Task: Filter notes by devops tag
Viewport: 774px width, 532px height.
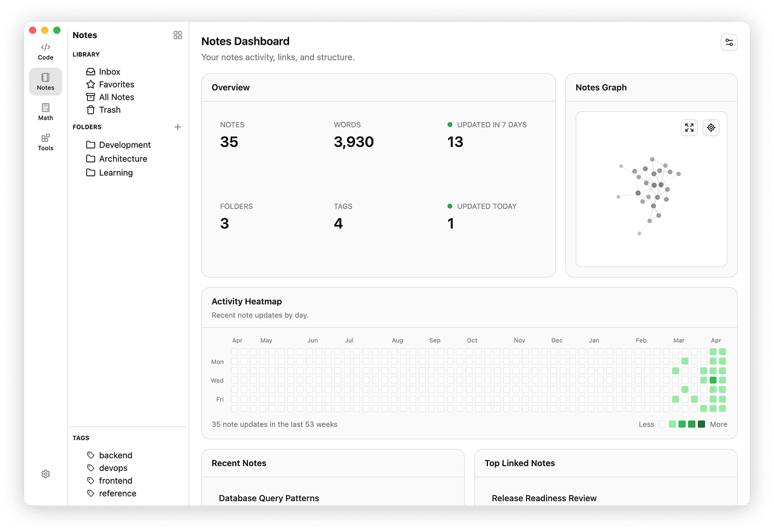Action: coord(113,468)
